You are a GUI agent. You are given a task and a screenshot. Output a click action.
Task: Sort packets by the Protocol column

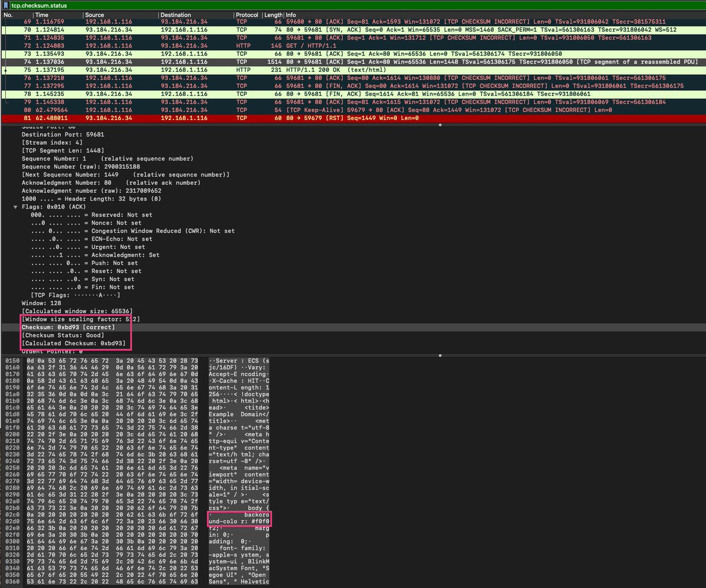coord(246,15)
